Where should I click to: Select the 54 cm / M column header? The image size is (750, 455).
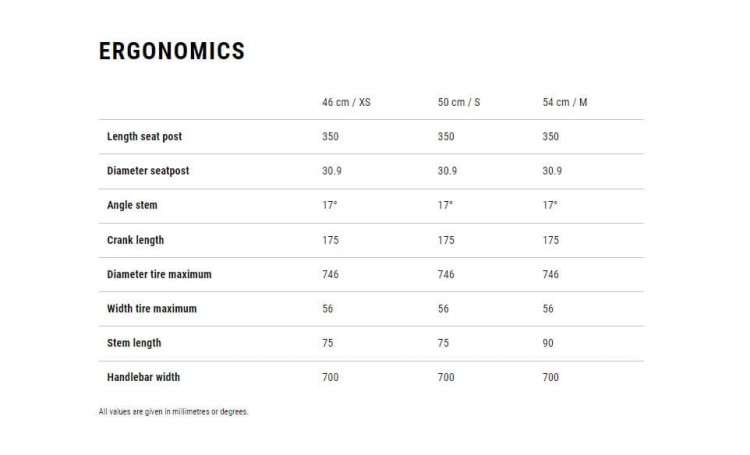pyautogui.click(x=564, y=103)
